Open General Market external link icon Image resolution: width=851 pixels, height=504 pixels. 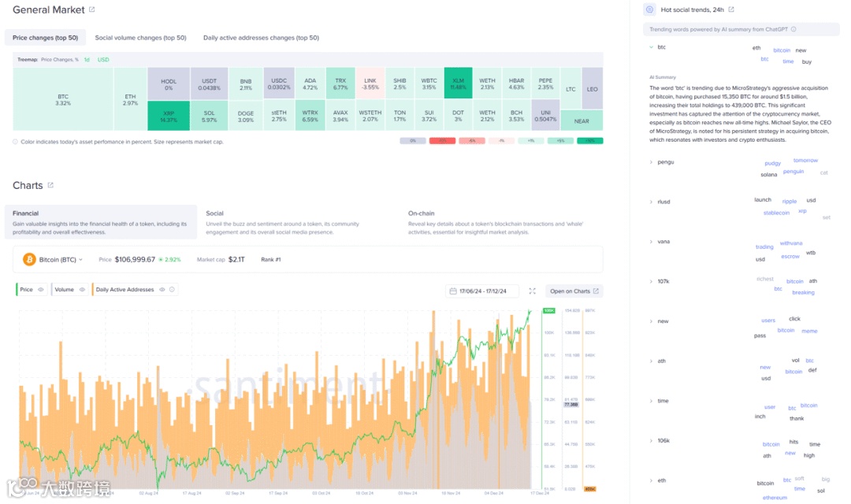(x=91, y=9)
